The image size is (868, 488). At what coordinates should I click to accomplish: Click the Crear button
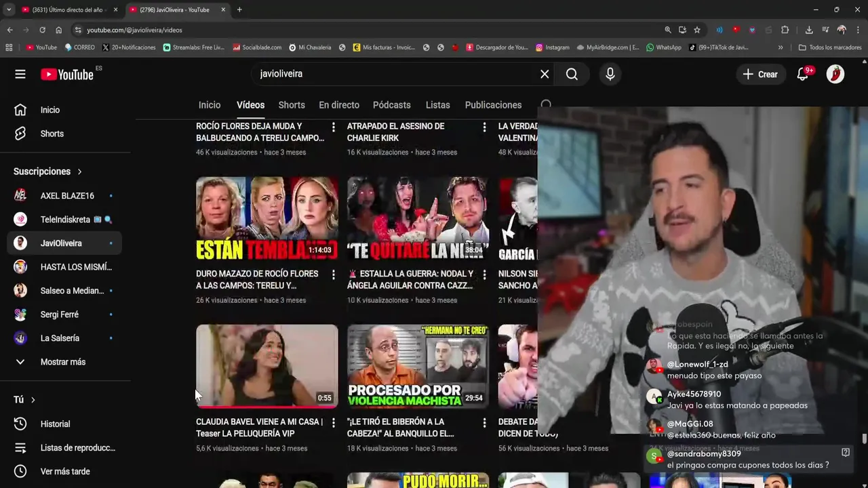tap(760, 75)
